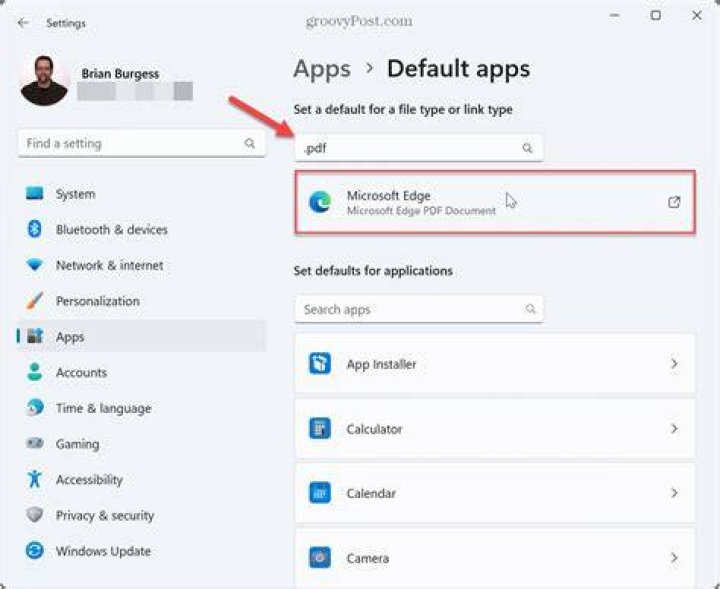Click the App Installer icon
The image size is (720, 589).
point(320,364)
